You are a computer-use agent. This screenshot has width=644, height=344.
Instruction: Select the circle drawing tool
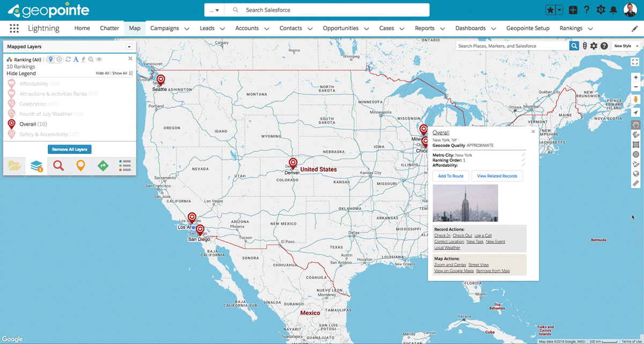point(636,155)
